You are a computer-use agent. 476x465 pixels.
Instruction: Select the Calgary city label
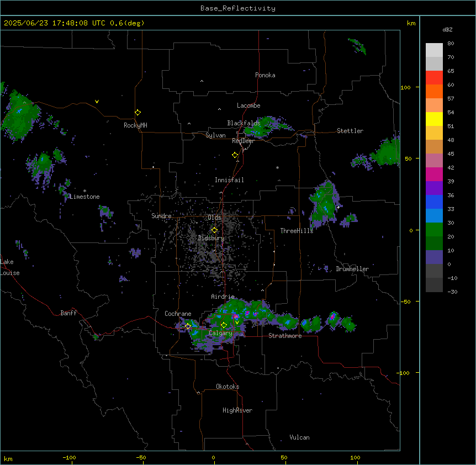[220, 333]
